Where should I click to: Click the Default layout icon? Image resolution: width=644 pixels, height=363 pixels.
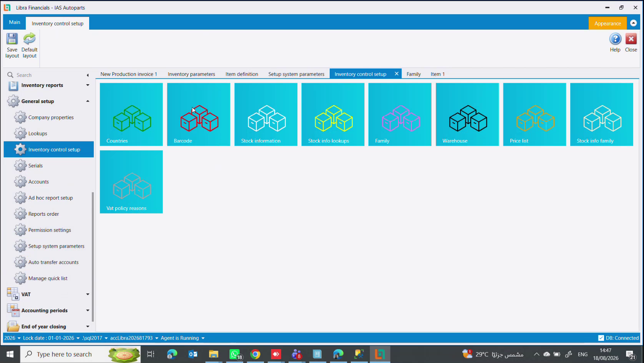[x=29, y=39]
